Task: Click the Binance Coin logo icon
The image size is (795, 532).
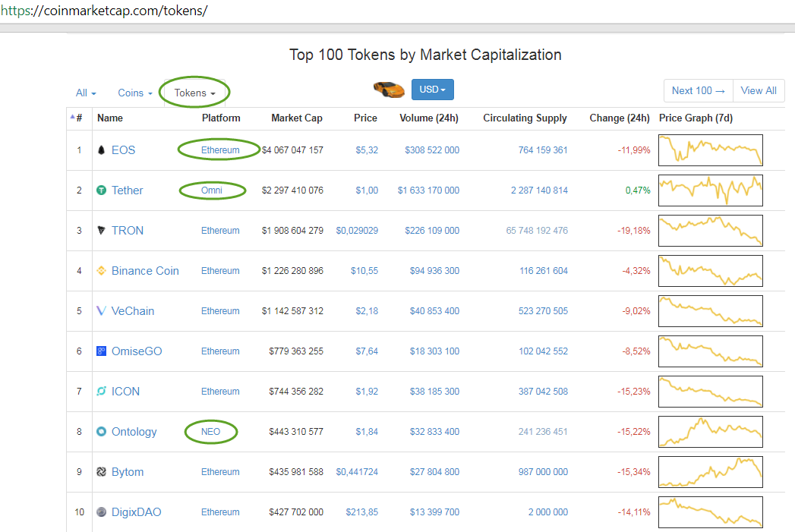Action: [101, 271]
